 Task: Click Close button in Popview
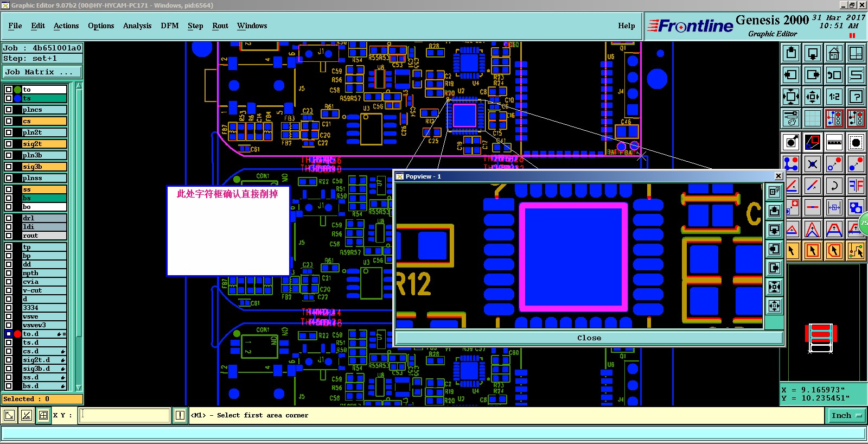click(x=589, y=338)
